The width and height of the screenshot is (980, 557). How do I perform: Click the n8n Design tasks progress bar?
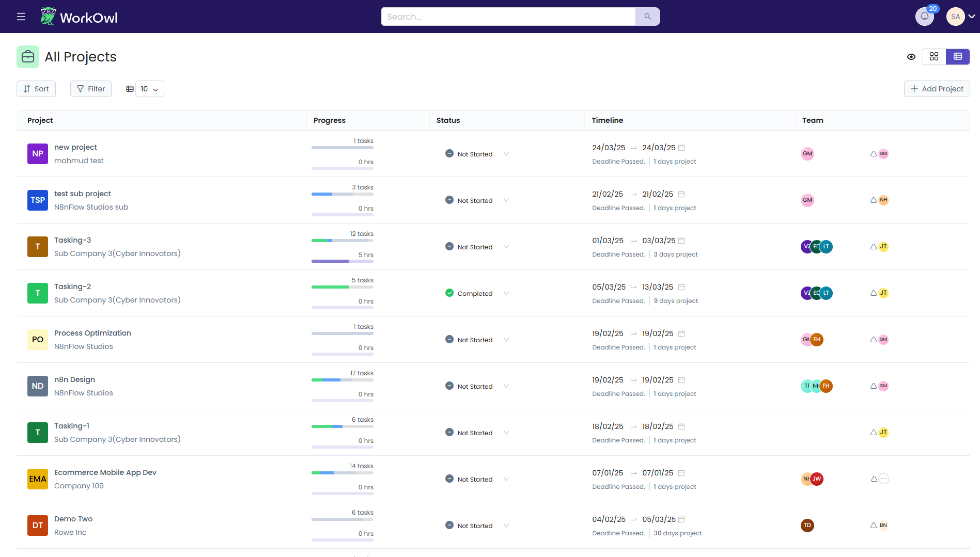click(x=342, y=380)
